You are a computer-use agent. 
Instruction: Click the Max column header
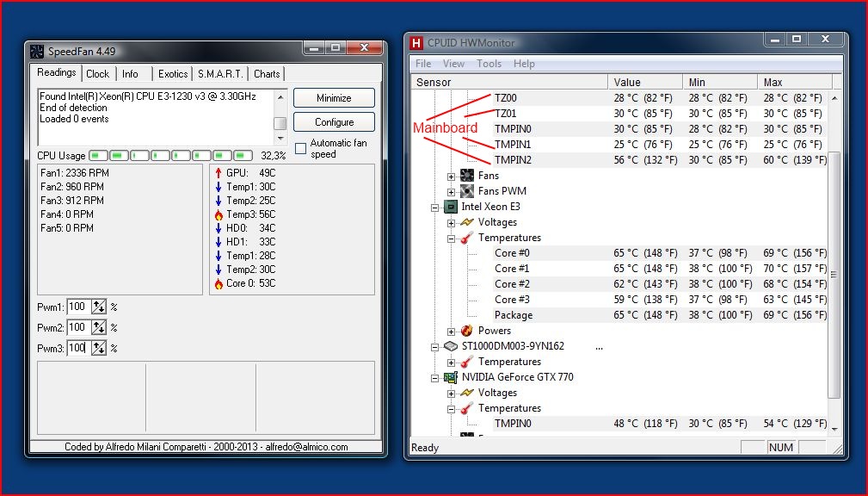click(795, 82)
